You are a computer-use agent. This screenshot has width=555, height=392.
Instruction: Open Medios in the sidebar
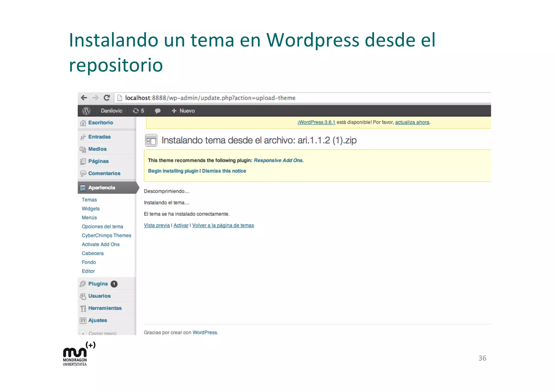pyautogui.click(x=97, y=149)
